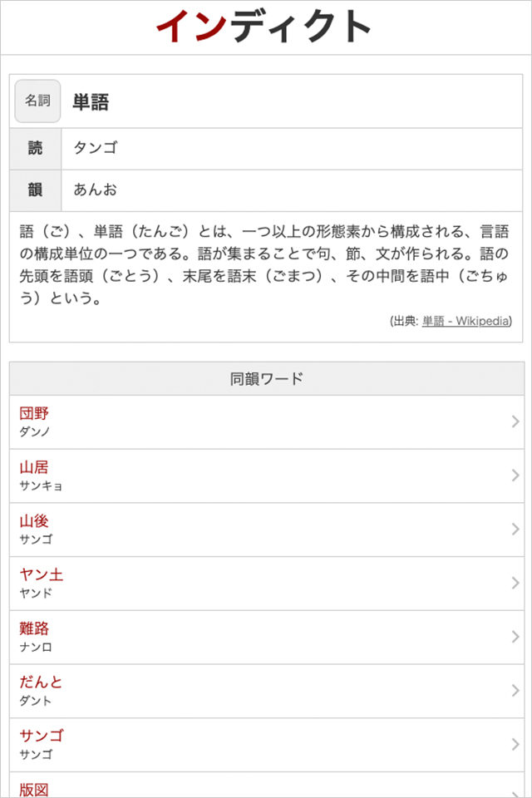Image resolution: width=532 pixels, height=798 pixels.
Task: Open the だんと word entry
Action: tap(42, 682)
